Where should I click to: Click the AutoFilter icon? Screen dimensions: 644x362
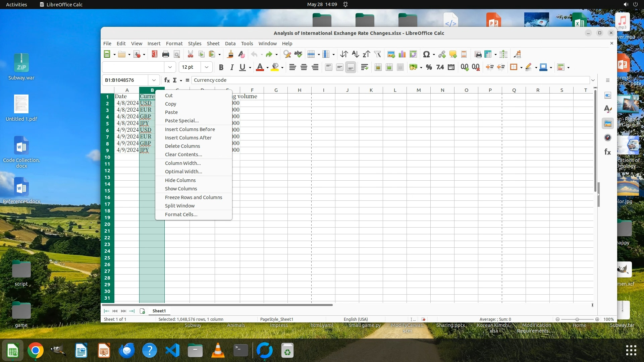coord(377,54)
